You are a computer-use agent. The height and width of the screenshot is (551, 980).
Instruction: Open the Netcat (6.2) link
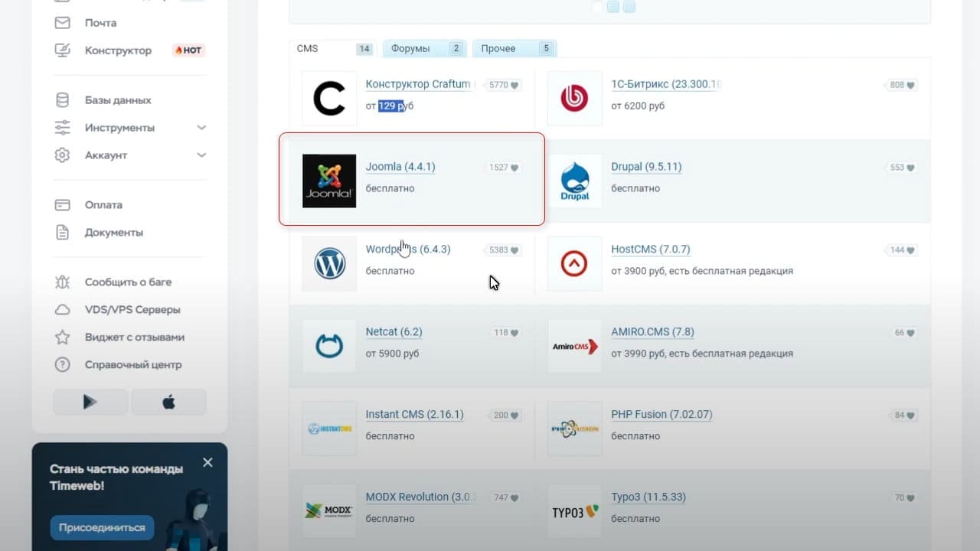click(394, 332)
